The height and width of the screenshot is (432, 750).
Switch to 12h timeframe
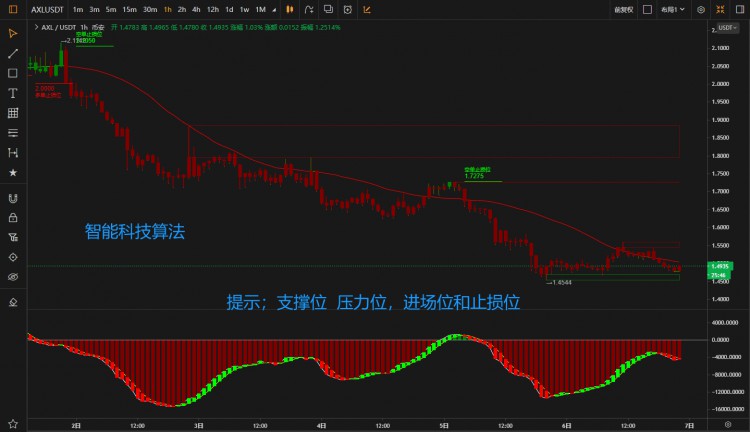point(213,10)
